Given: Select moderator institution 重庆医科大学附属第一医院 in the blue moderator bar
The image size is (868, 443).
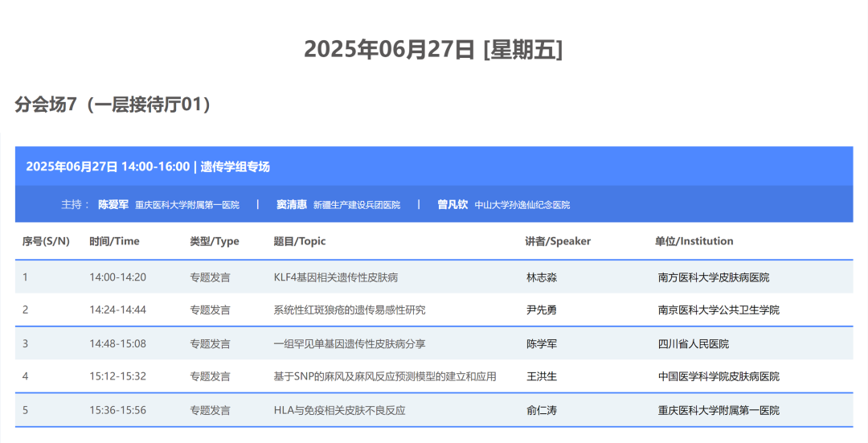Looking at the screenshot, I should (x=187, y=205).
